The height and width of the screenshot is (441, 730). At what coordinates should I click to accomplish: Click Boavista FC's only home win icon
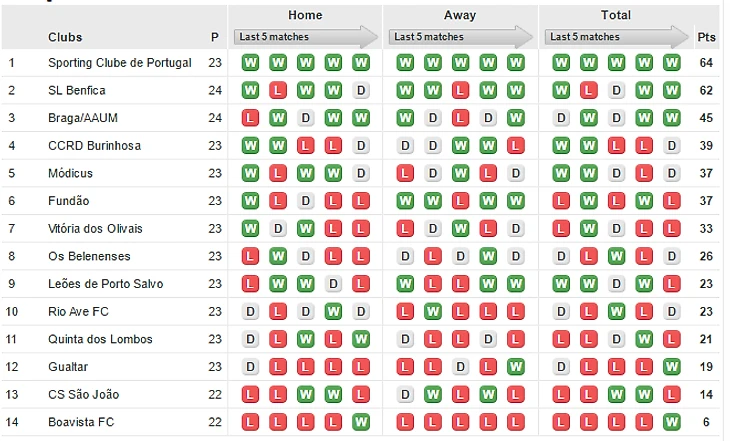(360, 422)
